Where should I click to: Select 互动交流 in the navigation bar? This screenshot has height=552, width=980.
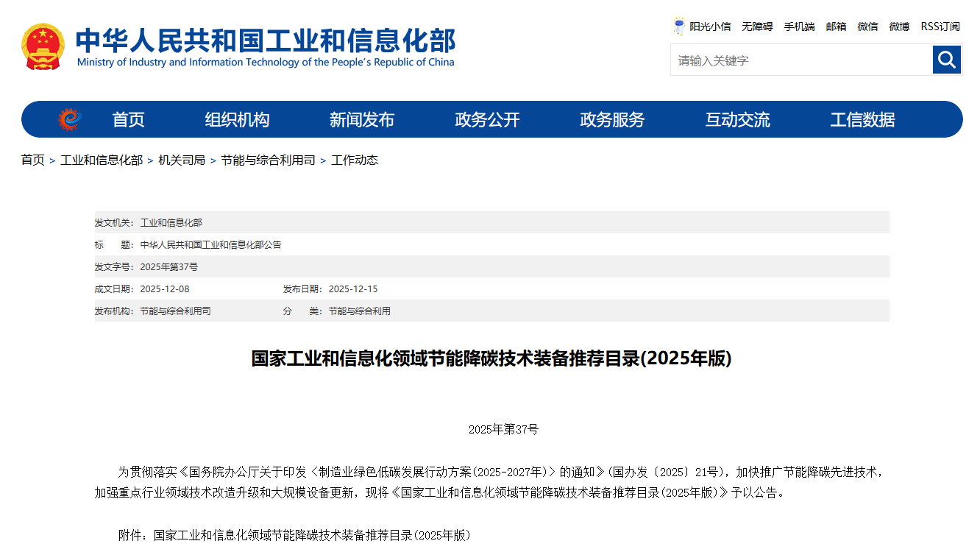coord(737,118)
